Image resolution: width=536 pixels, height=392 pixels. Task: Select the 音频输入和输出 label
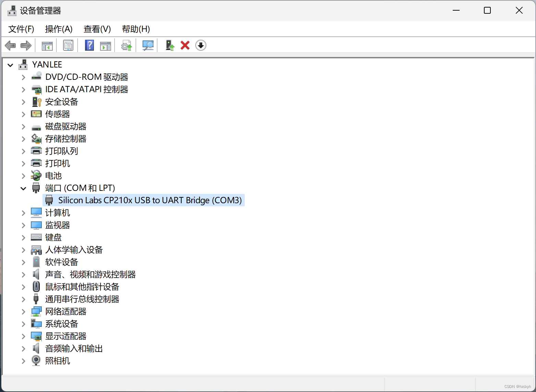click(74, 348)
